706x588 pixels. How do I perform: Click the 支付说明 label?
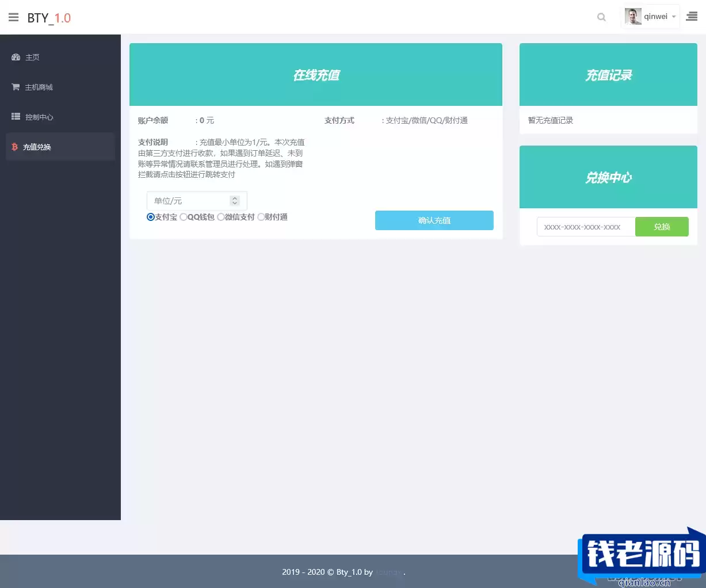click(153, 142)
